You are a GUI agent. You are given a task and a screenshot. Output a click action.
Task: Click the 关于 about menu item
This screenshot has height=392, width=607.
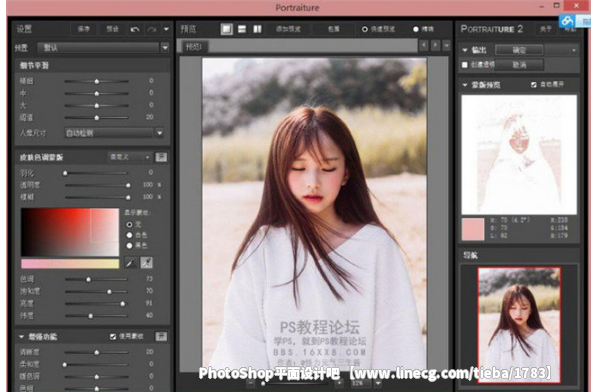pos(545,29)
